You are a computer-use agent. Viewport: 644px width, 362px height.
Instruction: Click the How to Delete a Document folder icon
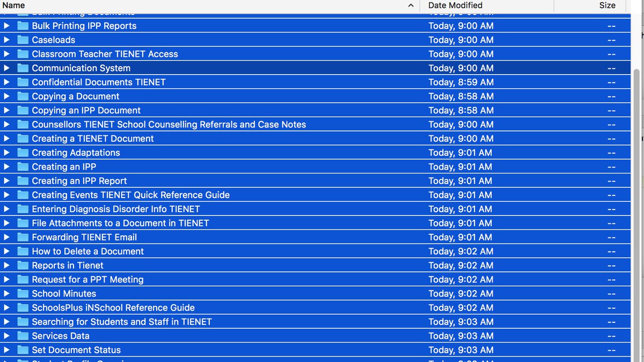coord(23,251)
